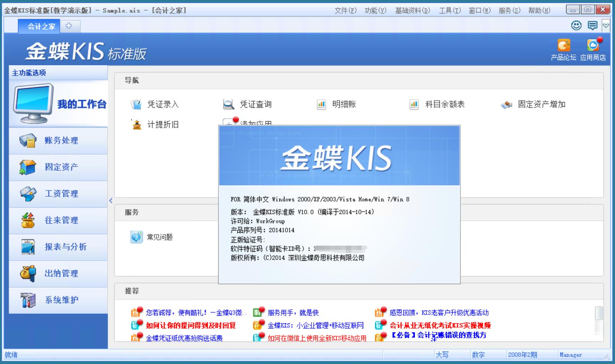Click the smiley face feedback icon
Image resolution: width=615 pixels, height=364 pixels.
point(576,26)
